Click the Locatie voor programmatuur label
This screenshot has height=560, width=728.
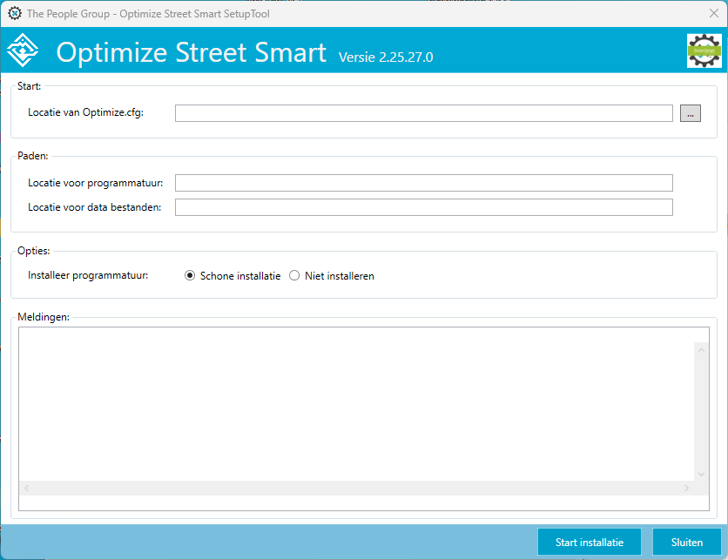click(95, 183)
